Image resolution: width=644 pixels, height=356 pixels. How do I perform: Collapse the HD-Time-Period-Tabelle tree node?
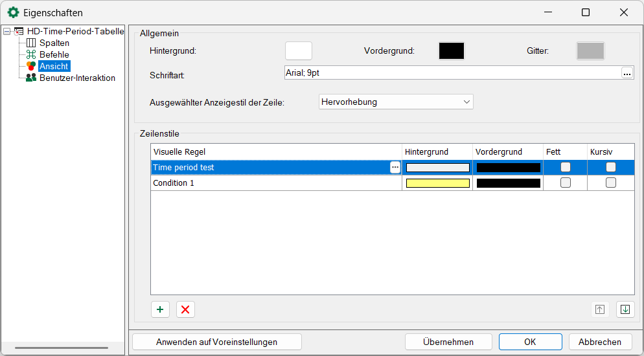7,32
